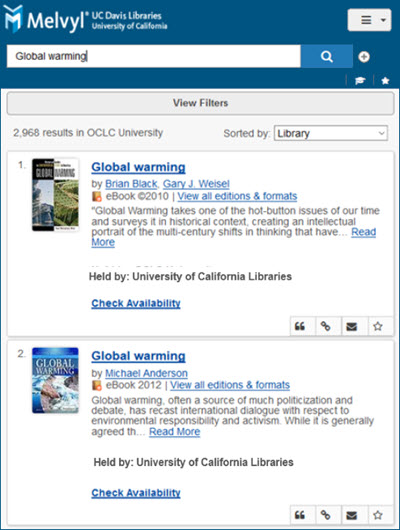400x530 pixels.
Task: Email result 1 with envelope icon
Action: click(x=352, y=326)
